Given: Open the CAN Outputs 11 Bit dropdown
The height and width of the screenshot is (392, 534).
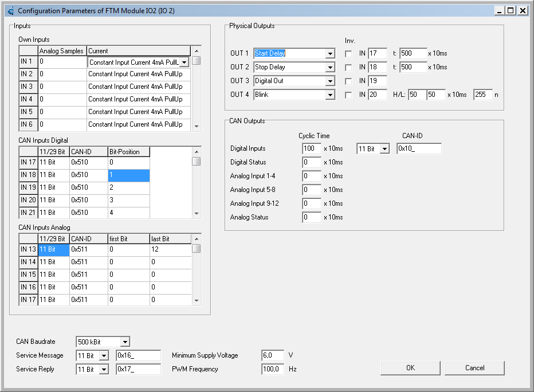Looking at the screenshot, I should (x=384, y=149).
